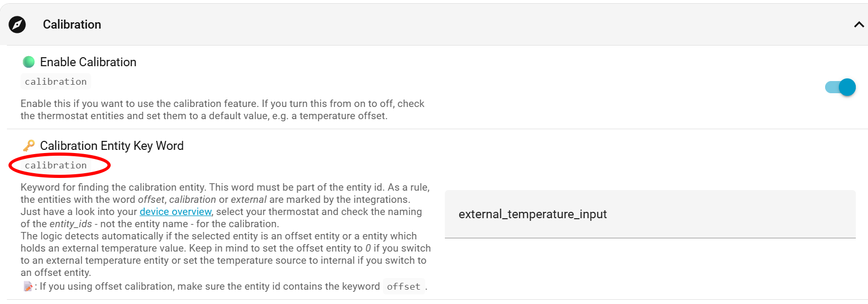Toggle the Enable Calibration switch
The image size is (868, 304).
pyautogui.click(x=840, y=87)
